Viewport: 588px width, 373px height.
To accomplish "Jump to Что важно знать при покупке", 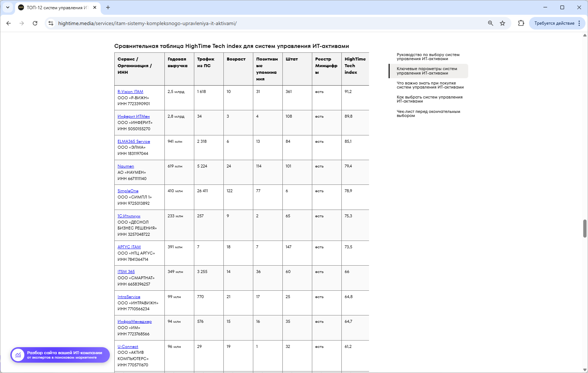I will (430, 85).
